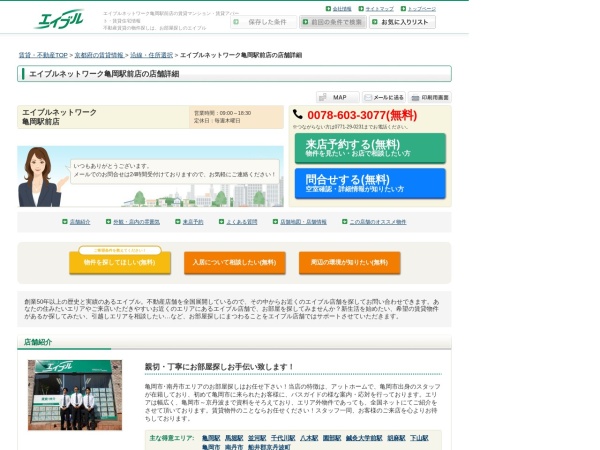The image size is (600, 450).
Task: Open the 千代川駅 station link
Action: 283,438
